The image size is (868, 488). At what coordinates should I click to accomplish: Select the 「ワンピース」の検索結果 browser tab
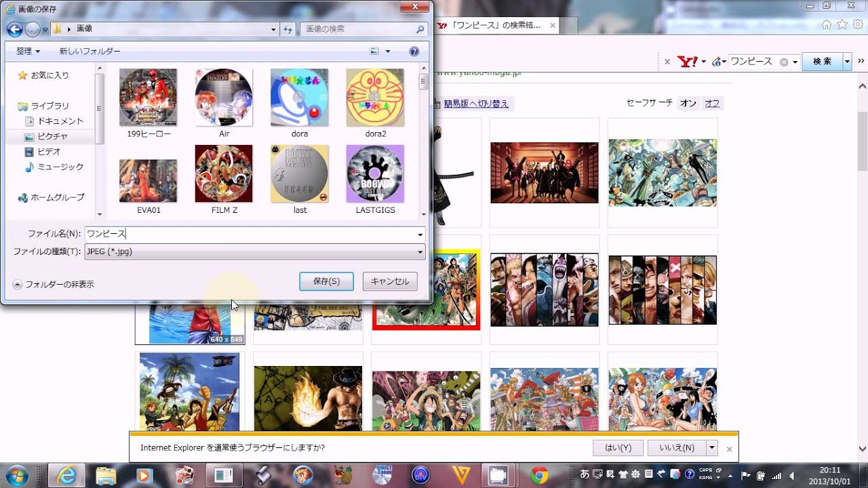pos(496,25)
